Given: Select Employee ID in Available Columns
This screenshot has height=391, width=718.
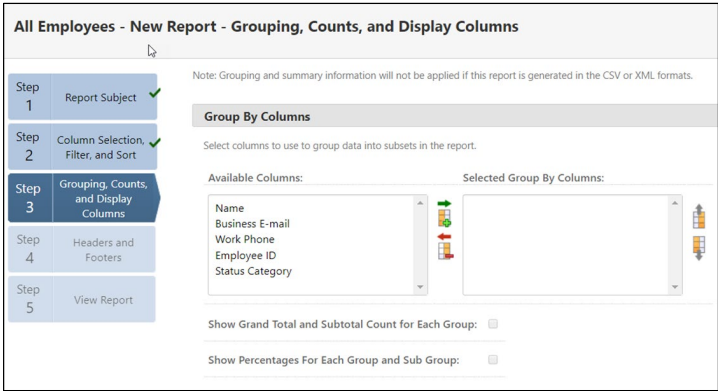Looking at the screenshot, I should pos(245,255).
